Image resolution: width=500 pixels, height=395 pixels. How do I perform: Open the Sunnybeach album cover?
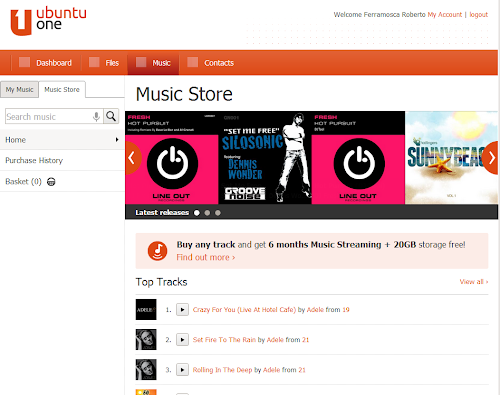(x=451, y=158)
